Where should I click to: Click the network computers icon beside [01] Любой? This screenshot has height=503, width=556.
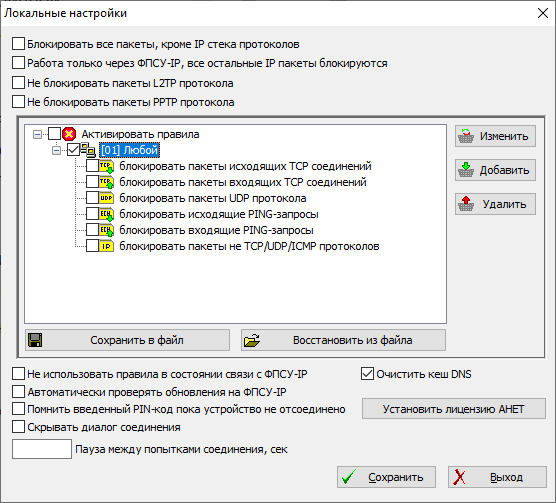(88, 150)
